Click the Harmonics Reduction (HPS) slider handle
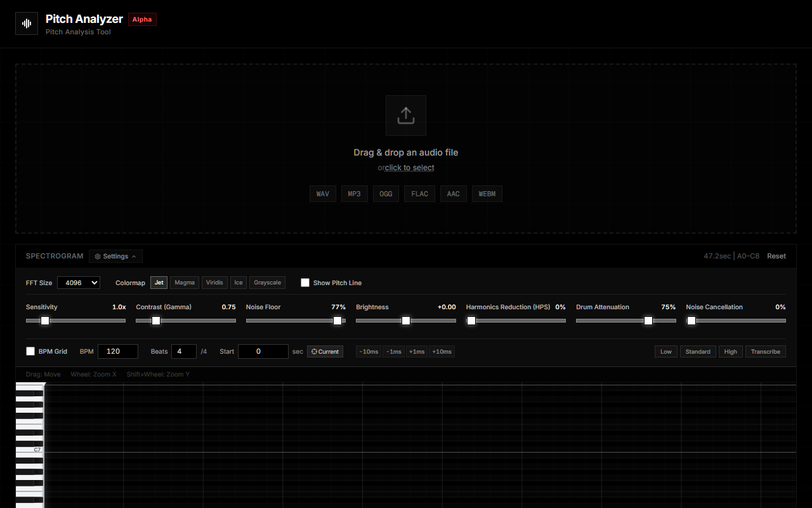Viewport: 812px width, 508px height. point(471,321)
